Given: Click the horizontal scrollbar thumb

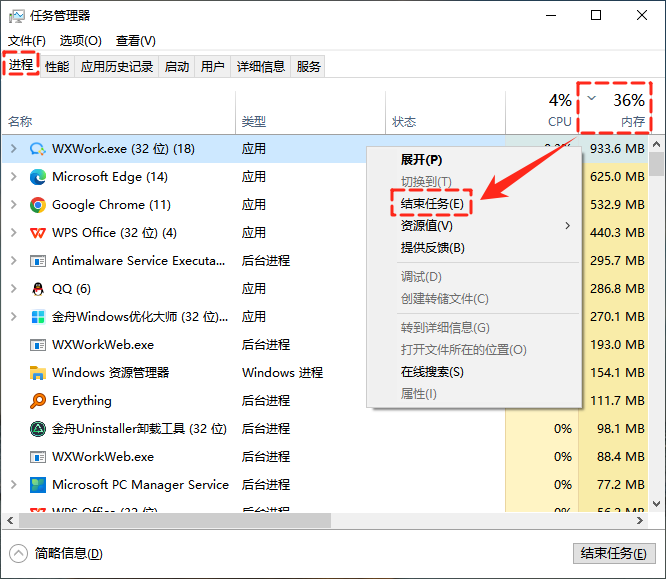Looking at the screenshot, I should tap(175, 520).
